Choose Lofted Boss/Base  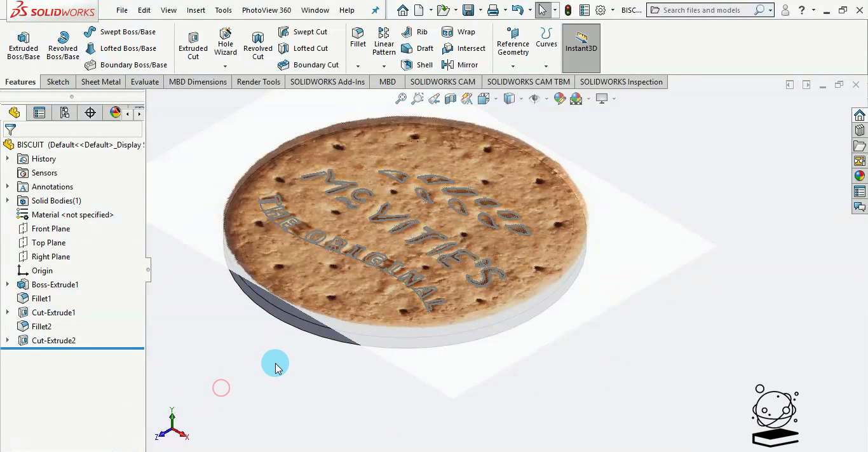[x=120, y=48]
